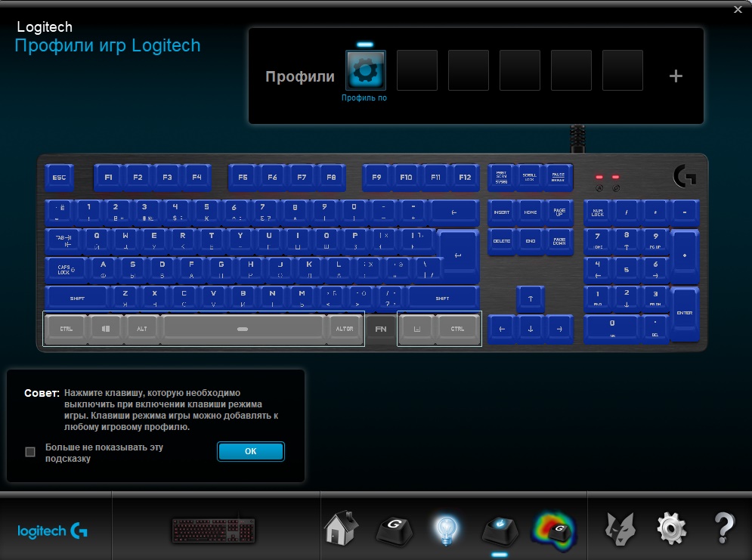Toggle the numpad plus key
The width and height of the screenshot is (752, 560).
tap(685, 256)
